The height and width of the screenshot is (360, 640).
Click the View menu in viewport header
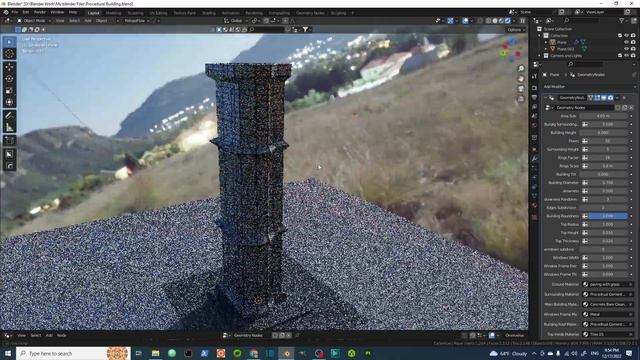(60, 20)
